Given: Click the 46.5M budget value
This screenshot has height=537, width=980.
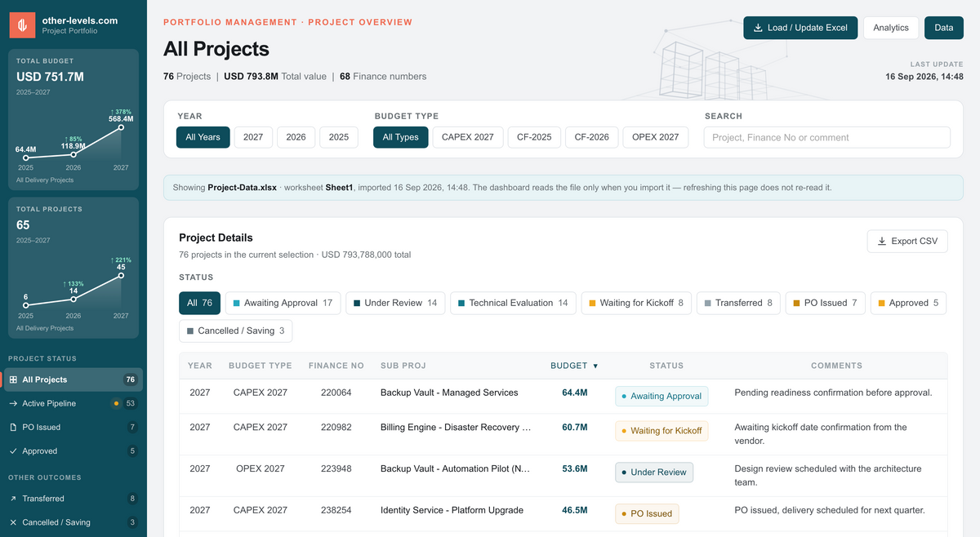Looking at the screenshot, I should click(575, 510).
